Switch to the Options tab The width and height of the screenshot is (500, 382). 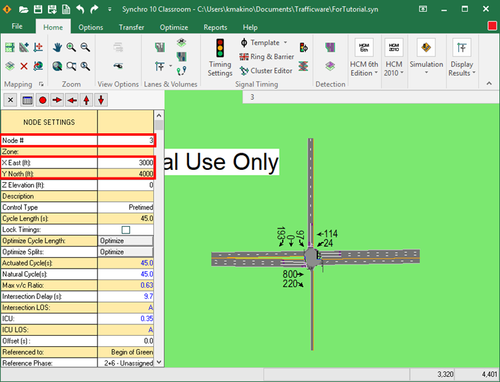click(91, 27)
